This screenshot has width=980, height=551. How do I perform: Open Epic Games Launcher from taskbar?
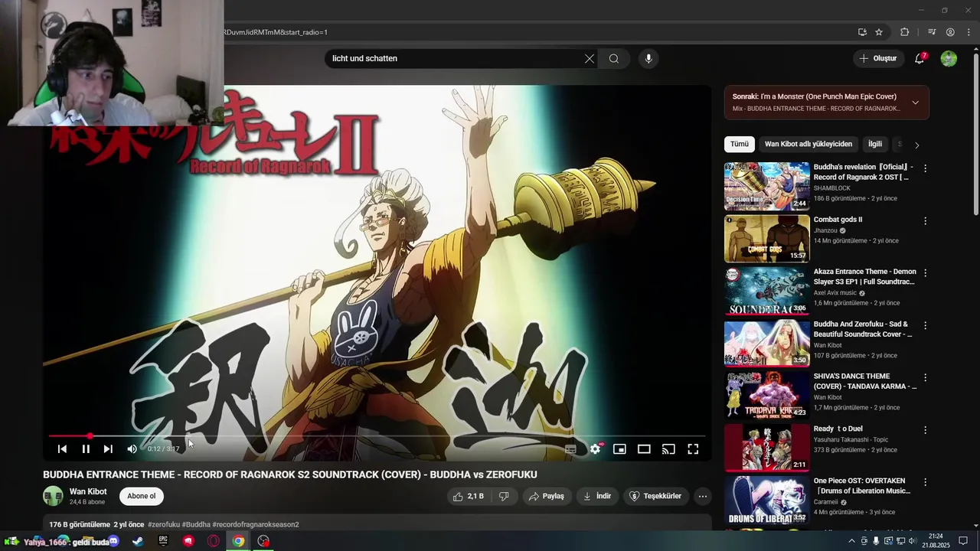[x=163, y=541]
